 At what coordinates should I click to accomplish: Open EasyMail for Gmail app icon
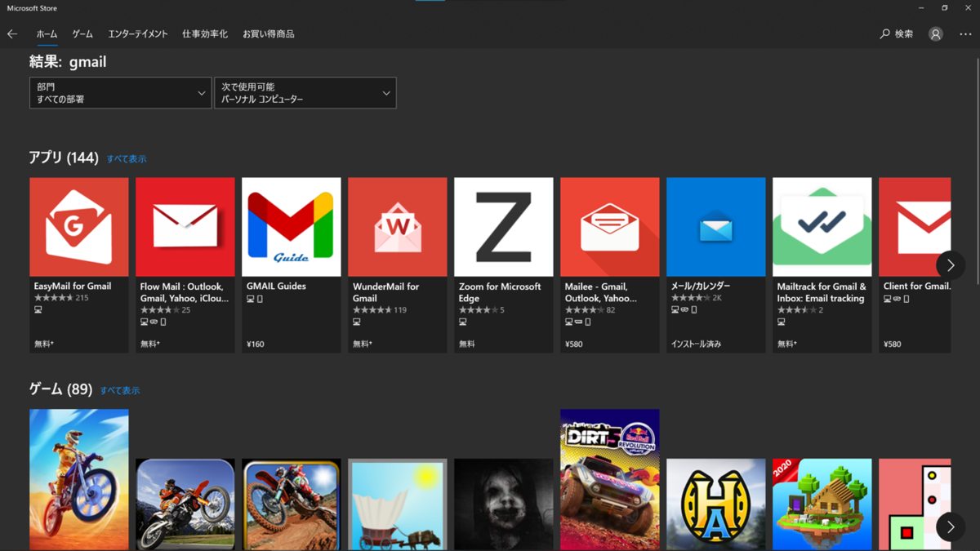click(x=79, y=227)
